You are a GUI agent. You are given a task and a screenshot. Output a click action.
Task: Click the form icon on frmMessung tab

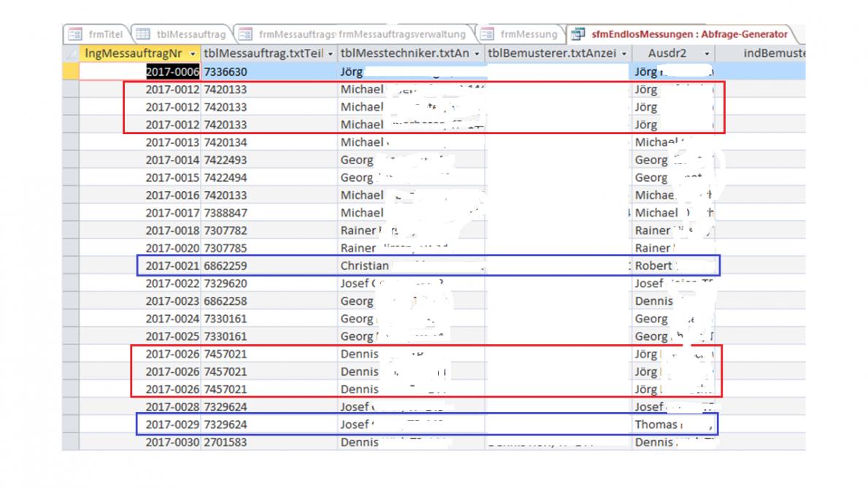(487, 34)
